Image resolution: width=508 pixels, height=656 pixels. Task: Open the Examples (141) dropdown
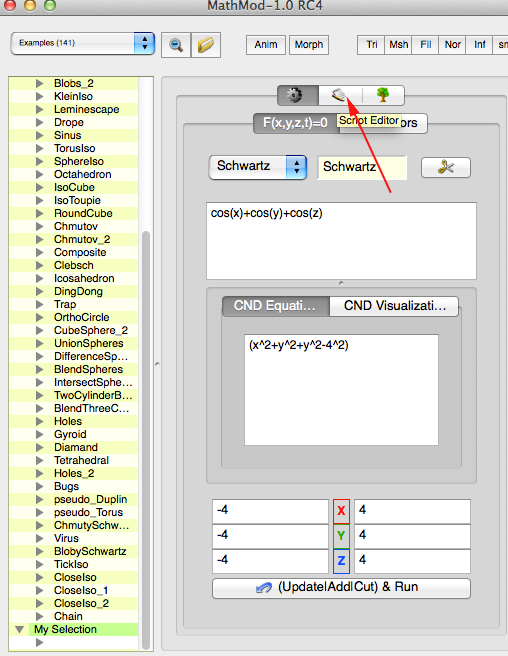pos(83,43)
